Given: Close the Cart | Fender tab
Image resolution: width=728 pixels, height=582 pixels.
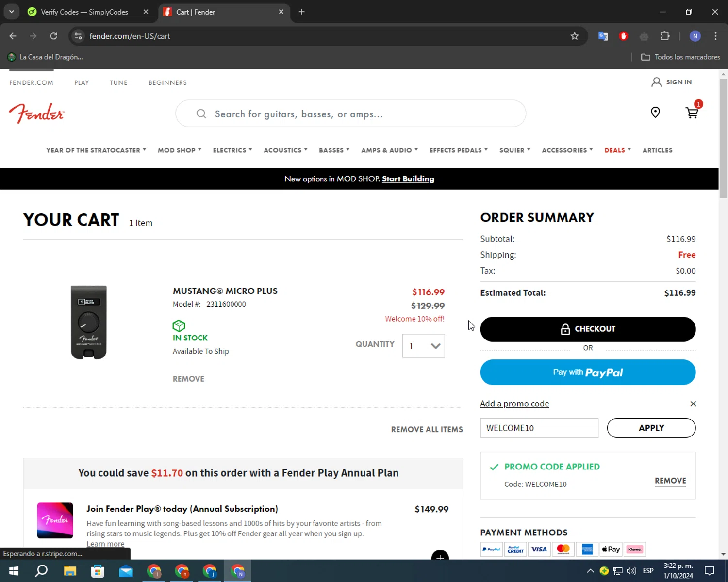Looking at the screenshot, I should point(281,12).
